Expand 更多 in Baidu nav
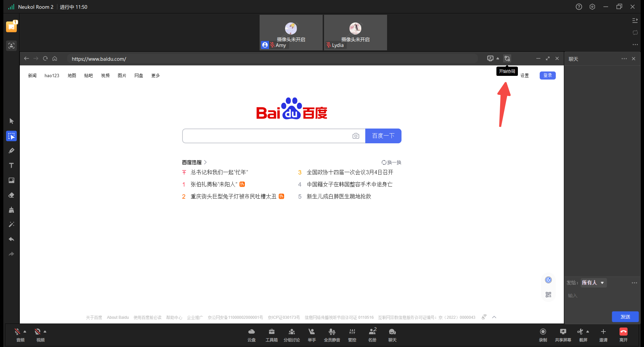The width and height of the screenshot is (644, 347). point(156,76)
